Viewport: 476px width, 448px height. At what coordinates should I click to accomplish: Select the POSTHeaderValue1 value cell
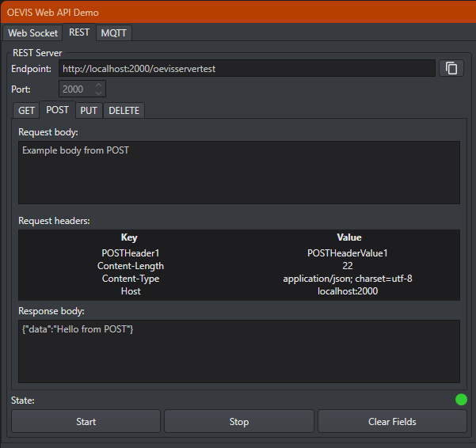(x=348, y=253)
